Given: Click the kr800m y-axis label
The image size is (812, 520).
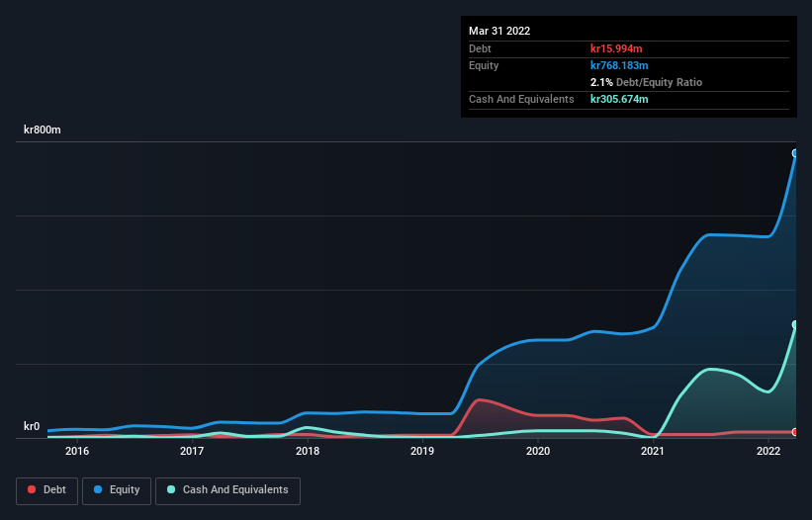Looking at the screenshot, I should (42, 130).
